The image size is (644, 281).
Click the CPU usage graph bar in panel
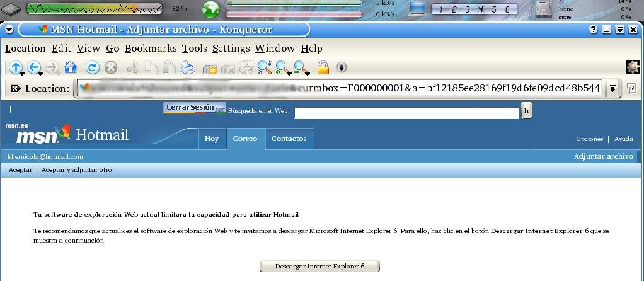click(x=94, y=8)
